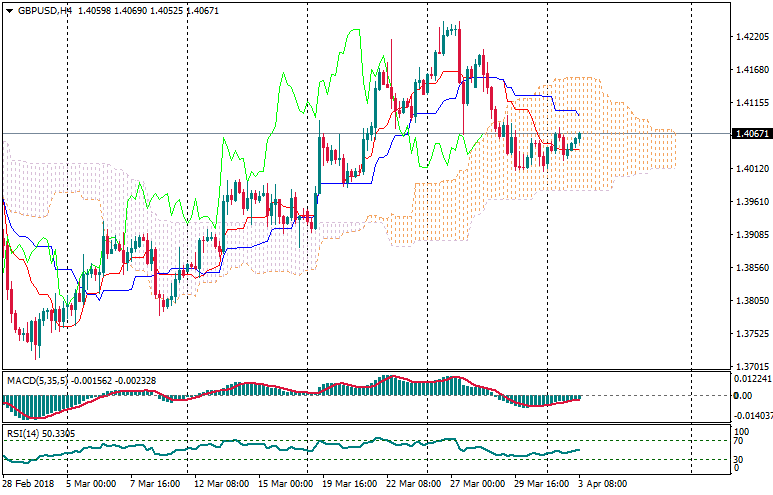The height and width of the screenshot is (495, 773).
Task: Click the dropdown triangle beside GBPUSD,H4
Action: click(x=8, y=9)
